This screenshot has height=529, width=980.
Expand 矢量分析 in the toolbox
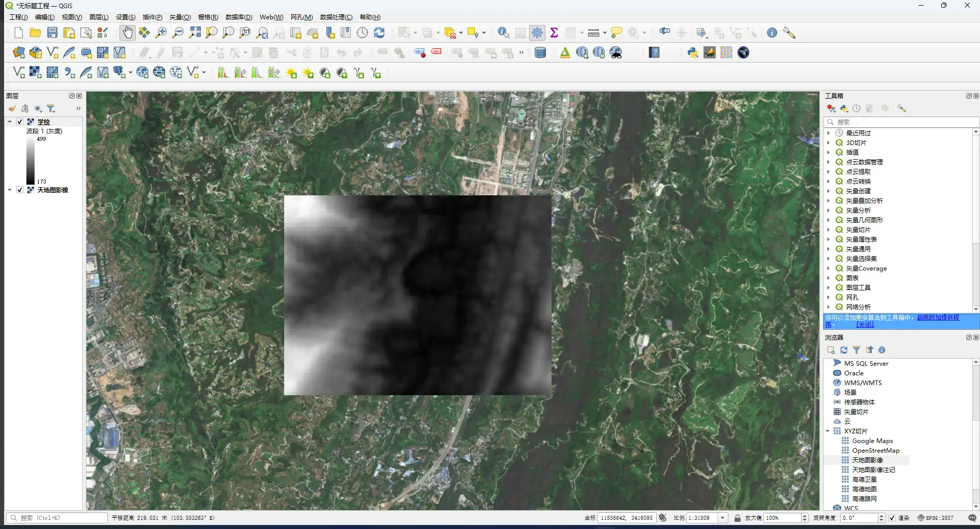(829, 211)
